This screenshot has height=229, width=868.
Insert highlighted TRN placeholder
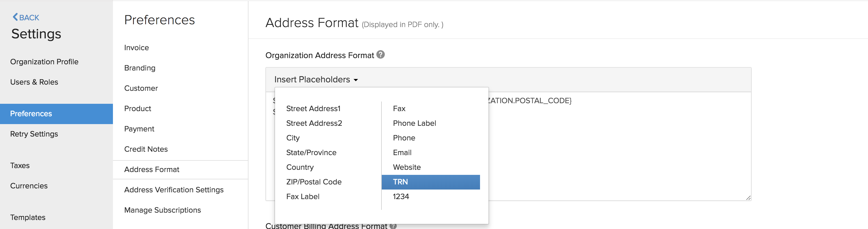tap(431, 182)
